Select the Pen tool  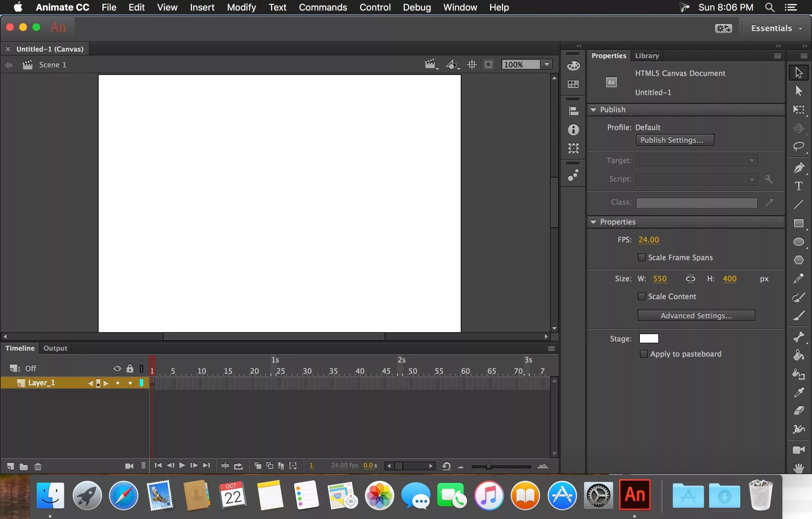click(x=798, y=167)
